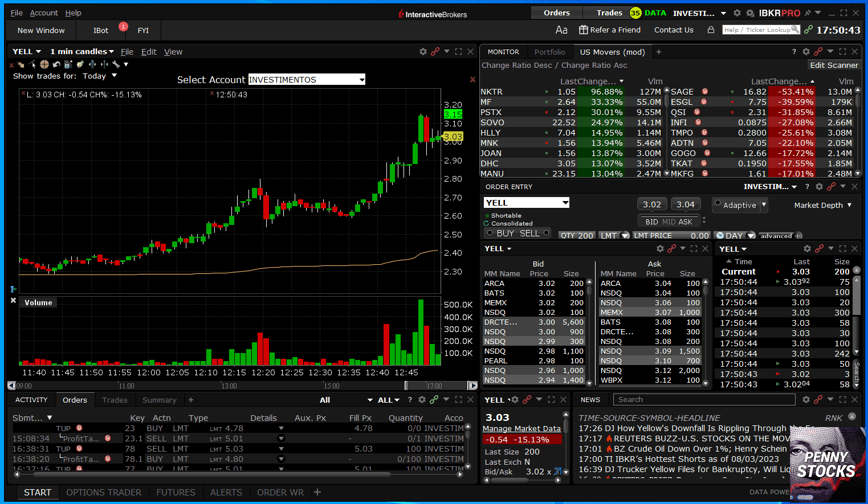Click Refer a Friend link
868x504 pixels.
(x=610, y=30)
